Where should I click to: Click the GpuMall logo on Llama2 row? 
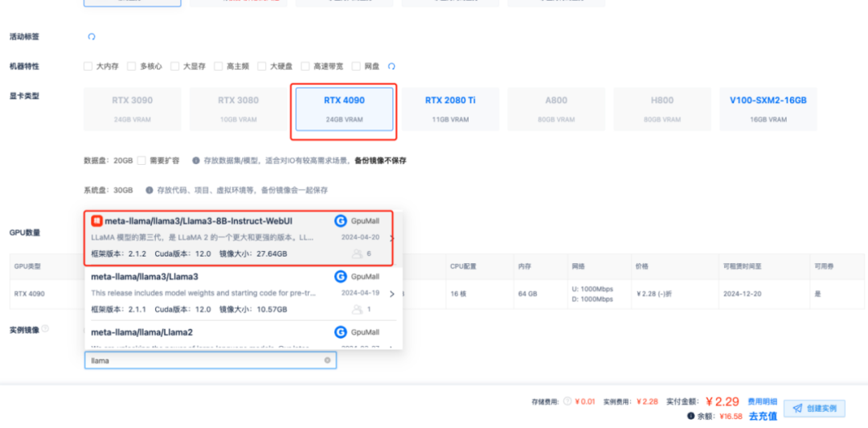coord(341,332)
